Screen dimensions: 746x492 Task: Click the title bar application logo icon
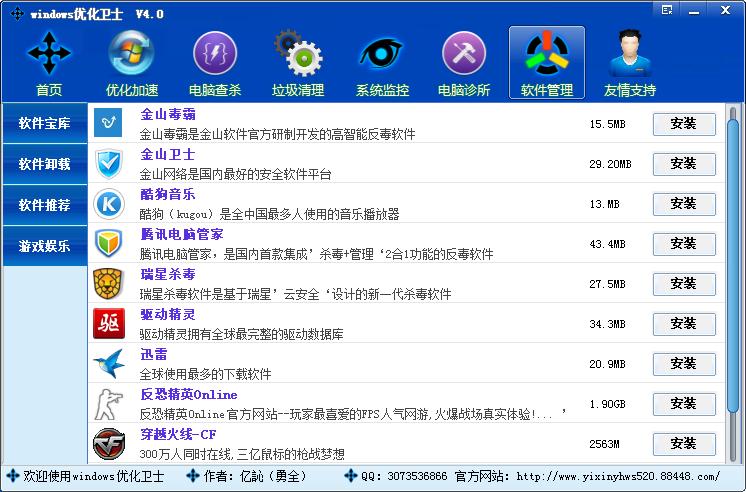(18, 13)
